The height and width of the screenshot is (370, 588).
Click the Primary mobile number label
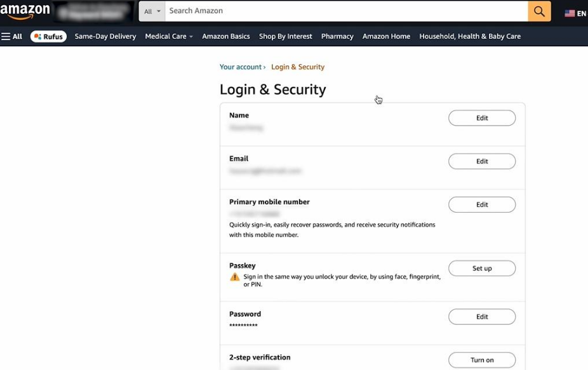click(269, 202)
